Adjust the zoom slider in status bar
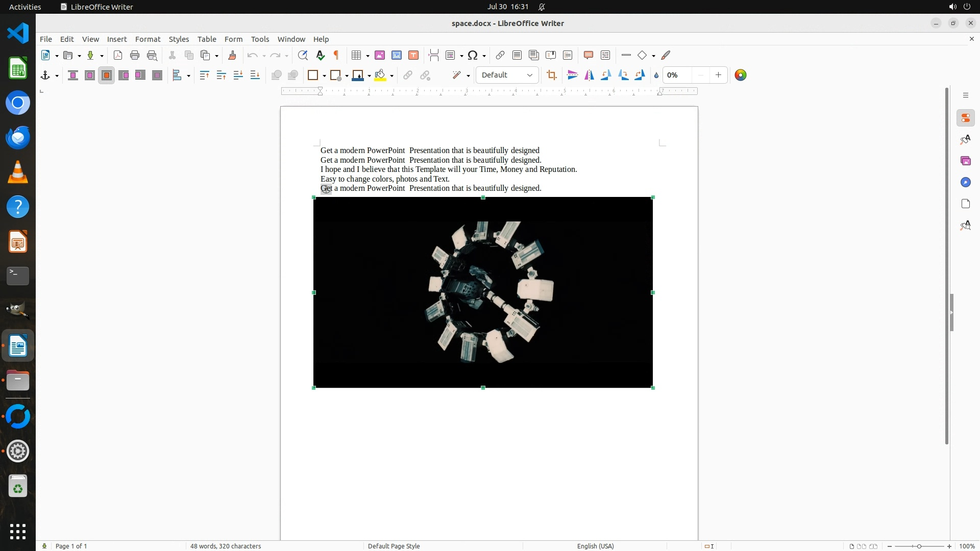 coord(919,546)
